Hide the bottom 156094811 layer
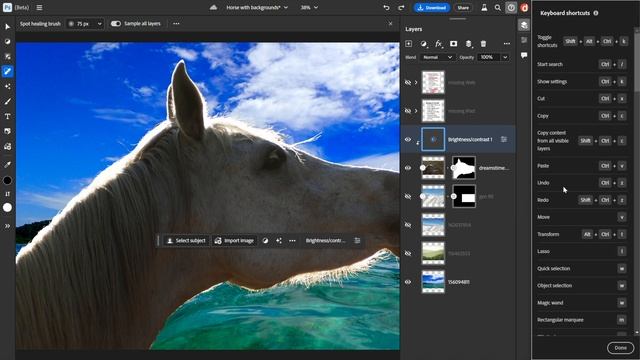Image resolution: width=640 pixels, height=360 pixels. click(x=408, y=282)
